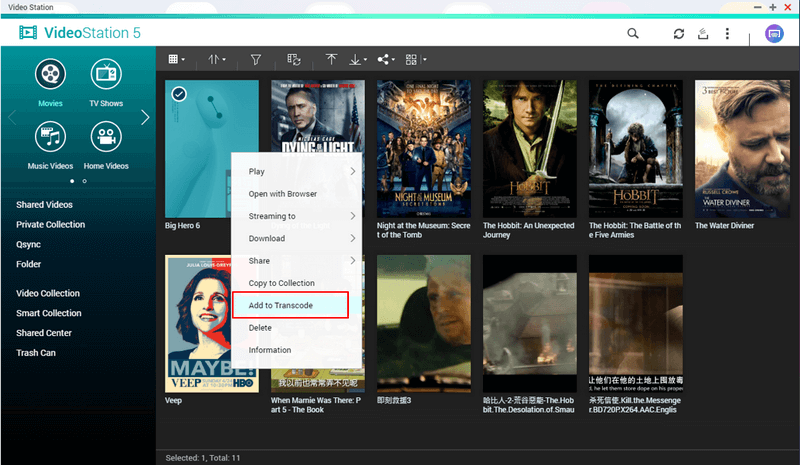Open Qsync in sidebar
The image size is (800, 465).
28,244
